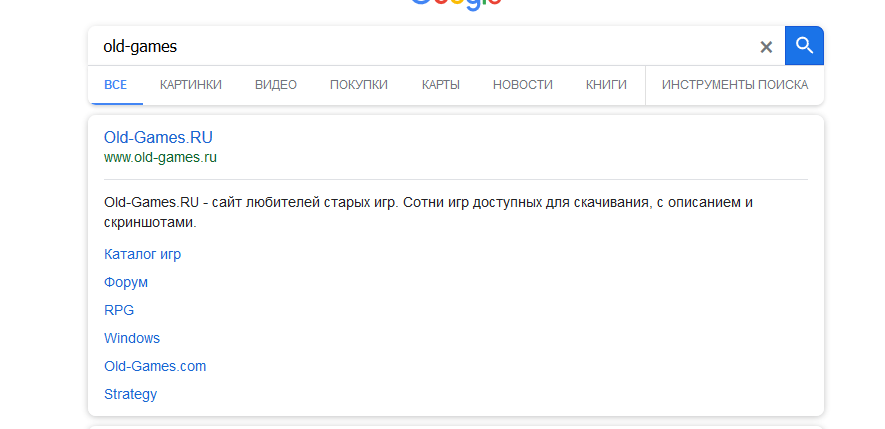Open the Форум sitelink

[126, 282]
